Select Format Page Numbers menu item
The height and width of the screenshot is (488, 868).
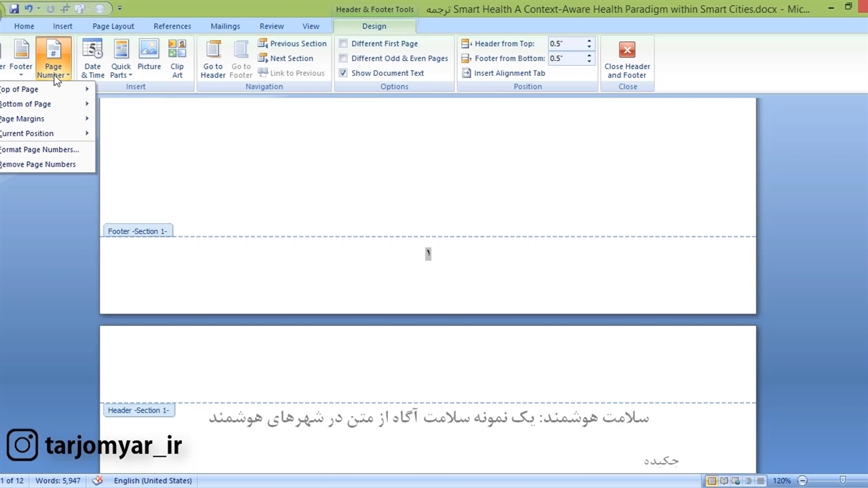pyautogui.click(x=41, y=150)
